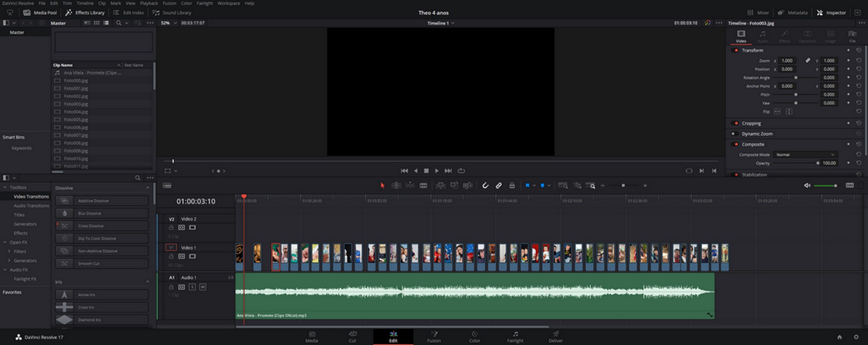The height and width of the screenshot is (345, 868).
Task: Go to the Cut page
Action: click(352, 337)
